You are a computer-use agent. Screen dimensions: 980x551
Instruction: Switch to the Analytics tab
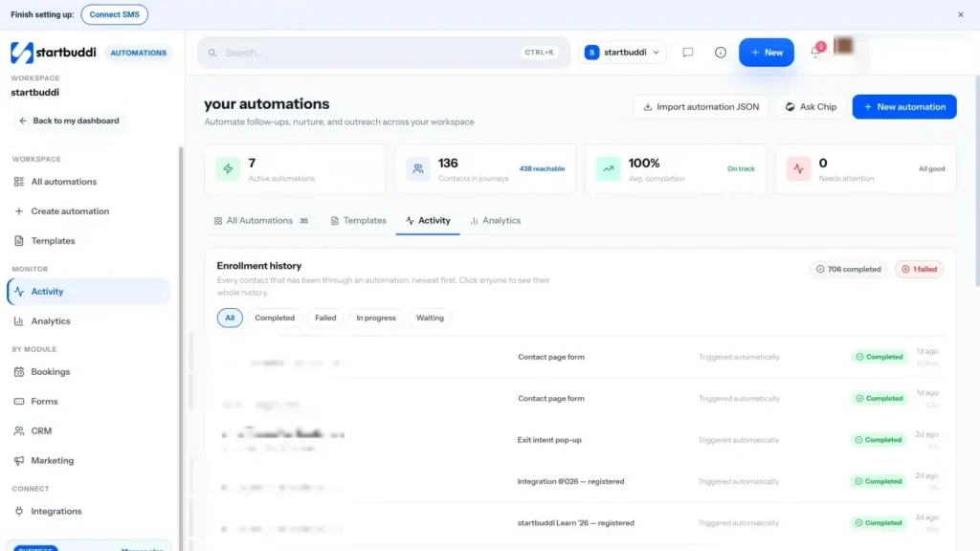coord(495,221)
